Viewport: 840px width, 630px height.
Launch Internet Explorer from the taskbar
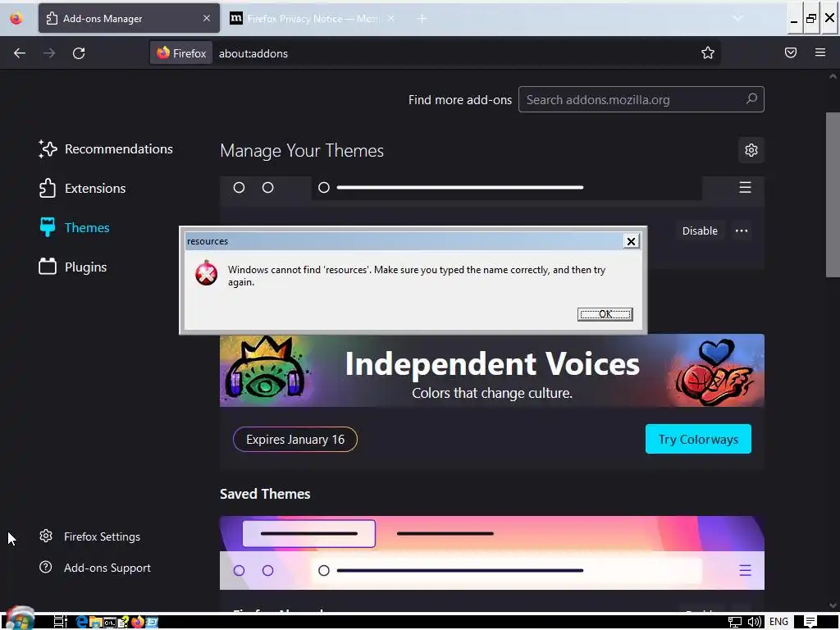tap(82, 622)
